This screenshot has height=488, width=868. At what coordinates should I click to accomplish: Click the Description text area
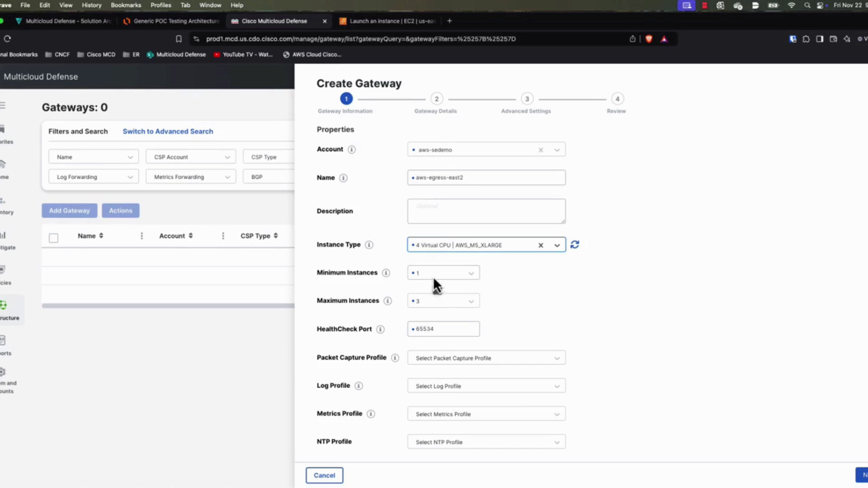coord(486,211)
